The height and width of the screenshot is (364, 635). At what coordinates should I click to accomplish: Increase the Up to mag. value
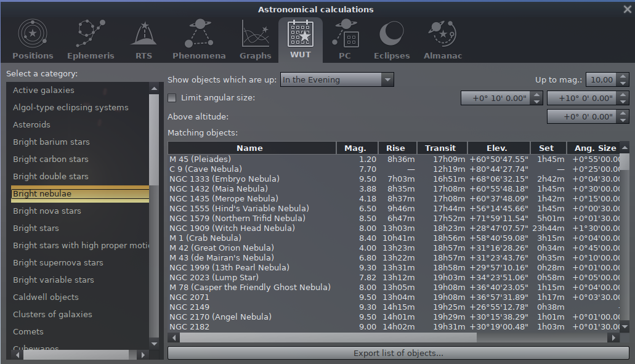[623, 76]
